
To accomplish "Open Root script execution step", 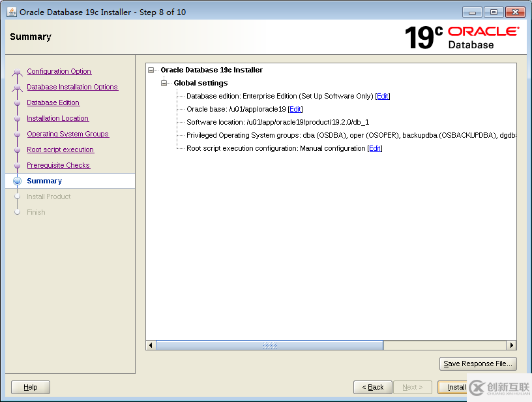I will tap(61, 149).
